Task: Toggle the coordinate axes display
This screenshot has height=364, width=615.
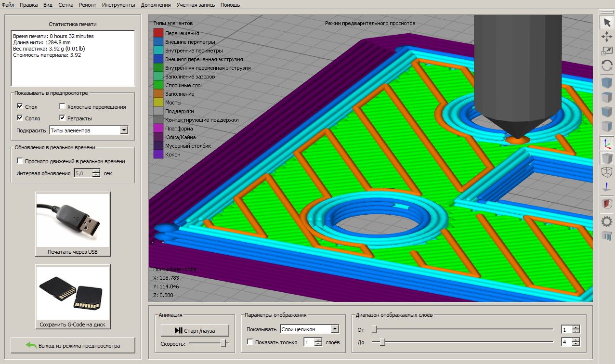Action: (607, 143)
